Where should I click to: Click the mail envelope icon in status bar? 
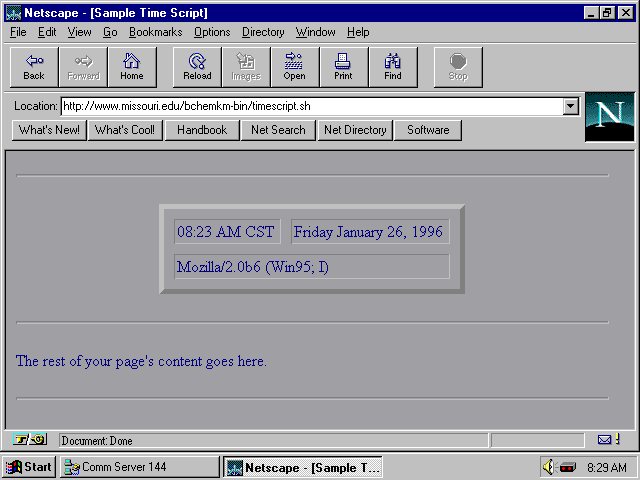(605, 440)
